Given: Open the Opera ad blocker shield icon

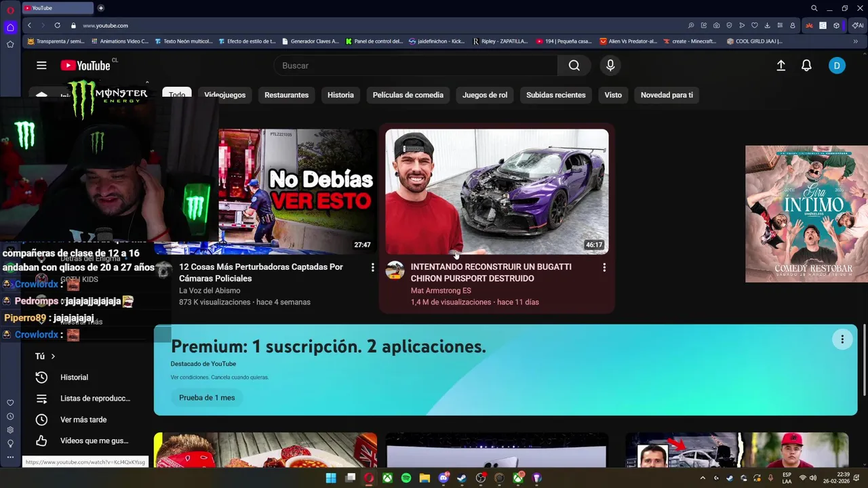Looking at the screenshot, I should point(729,25).
